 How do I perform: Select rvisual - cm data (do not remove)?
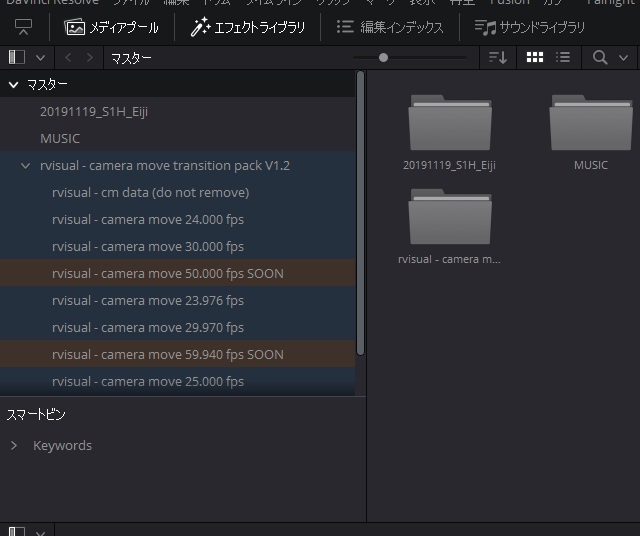178,192
